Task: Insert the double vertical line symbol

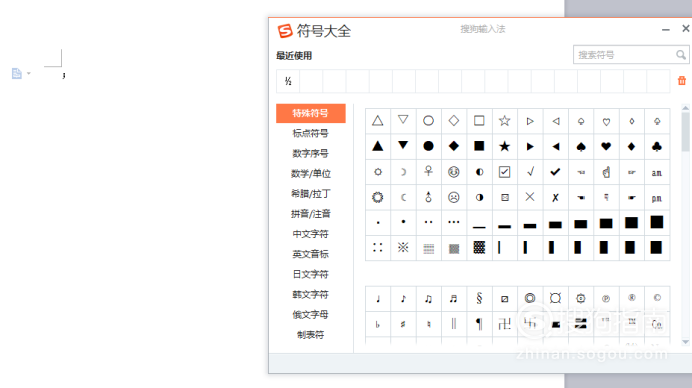Action: [x=454, y=324]
